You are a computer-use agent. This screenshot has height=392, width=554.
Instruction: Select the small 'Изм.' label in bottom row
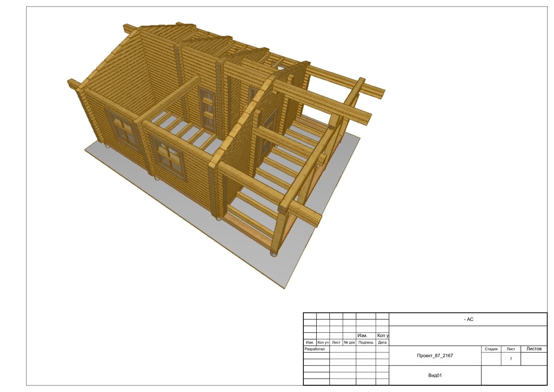(310, 342)
